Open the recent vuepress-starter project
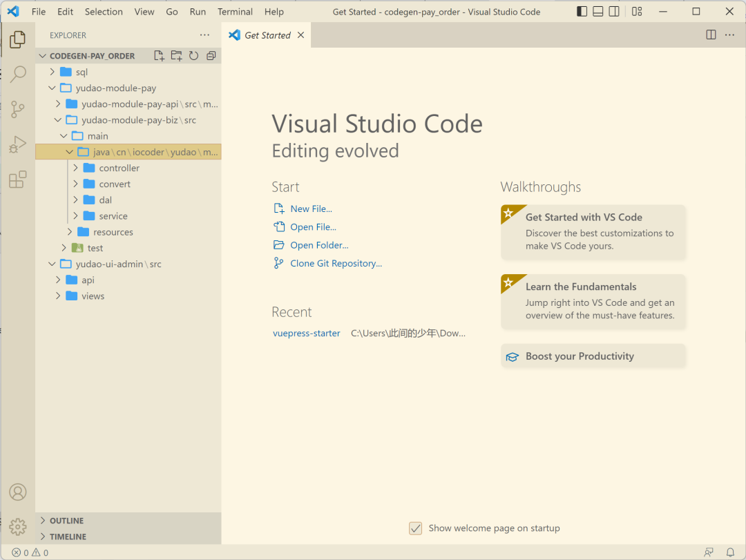 (x=307, y=333)
